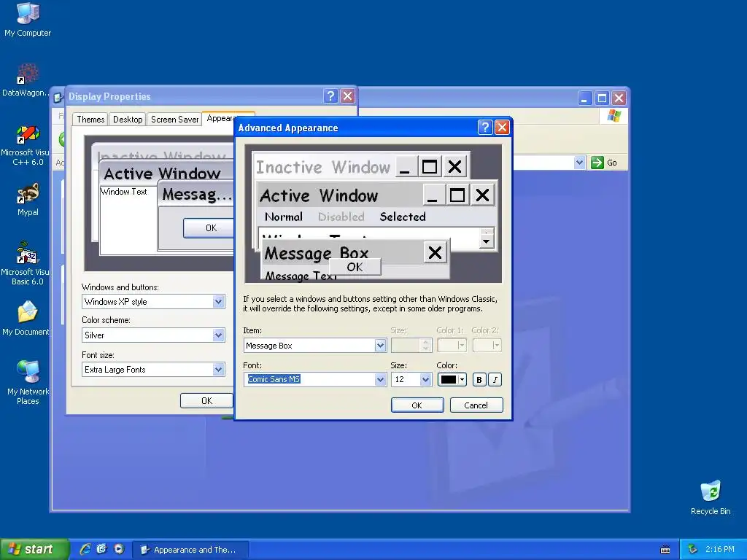Open the font Color picker dropdown

click(x=452, y=379)
